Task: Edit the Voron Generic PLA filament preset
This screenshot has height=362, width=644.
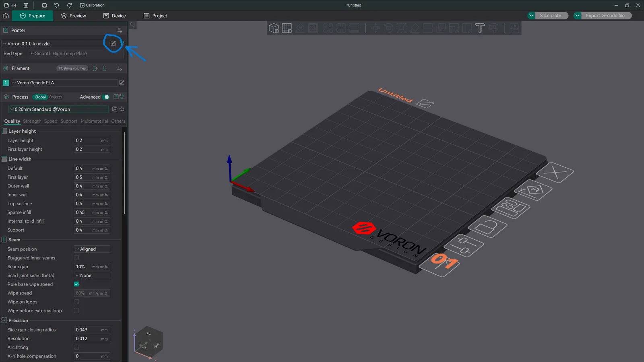Action: (x=122, y=82)
